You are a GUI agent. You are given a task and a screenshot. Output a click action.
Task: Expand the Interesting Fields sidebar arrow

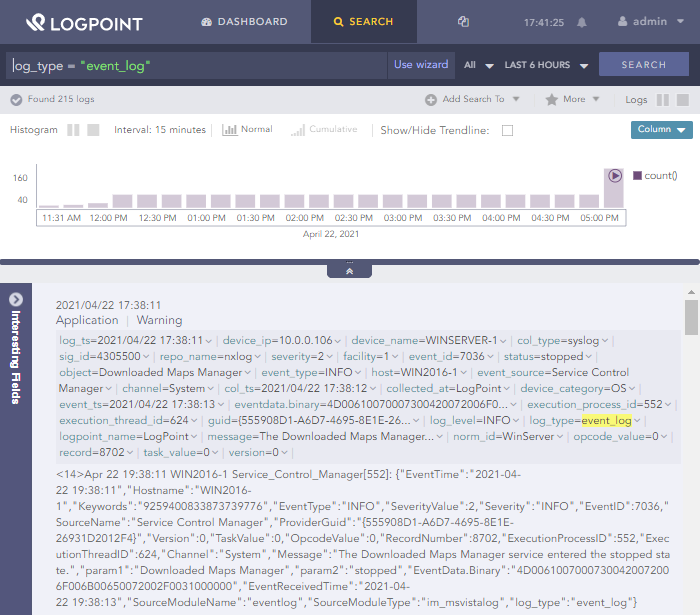coord(16,299)
